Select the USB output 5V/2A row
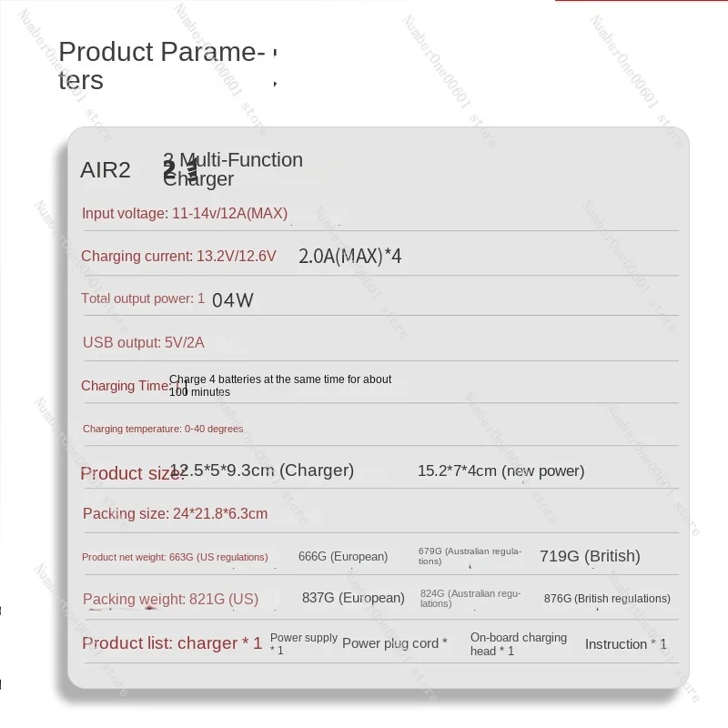Viewport: 728px width, 728px height. coord(144,342)
